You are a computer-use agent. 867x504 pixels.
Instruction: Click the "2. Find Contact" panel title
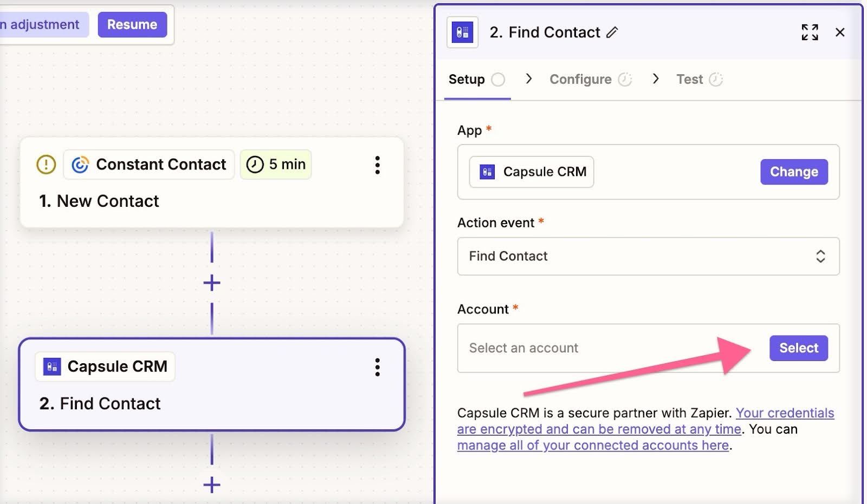click(x=545, y=32)
